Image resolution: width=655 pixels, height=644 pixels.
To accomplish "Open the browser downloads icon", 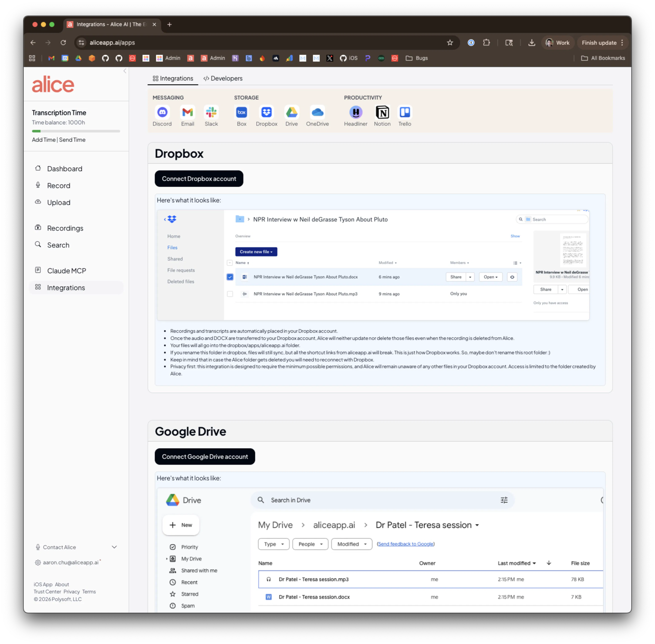I will tap(531, 43).
